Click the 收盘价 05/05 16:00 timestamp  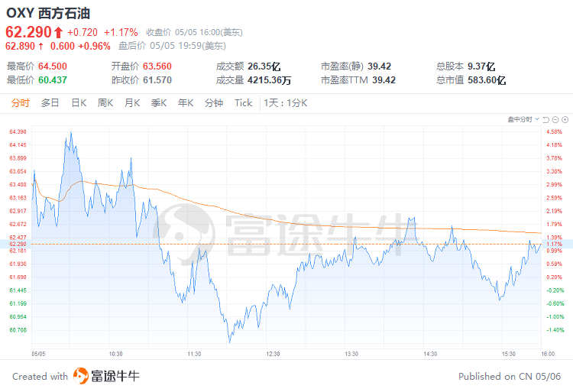tap(194, 33)
